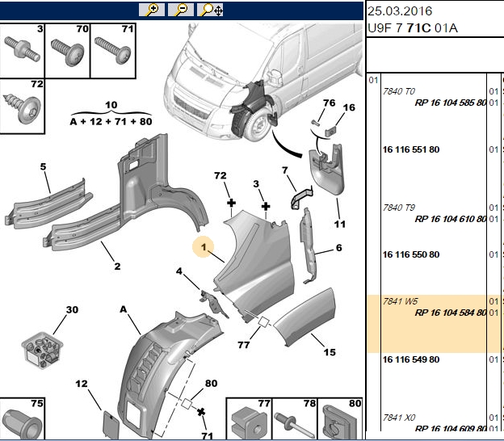Select callout 12 cover plate label
This screenshot has width=504, height=441.
coord(82,384)
